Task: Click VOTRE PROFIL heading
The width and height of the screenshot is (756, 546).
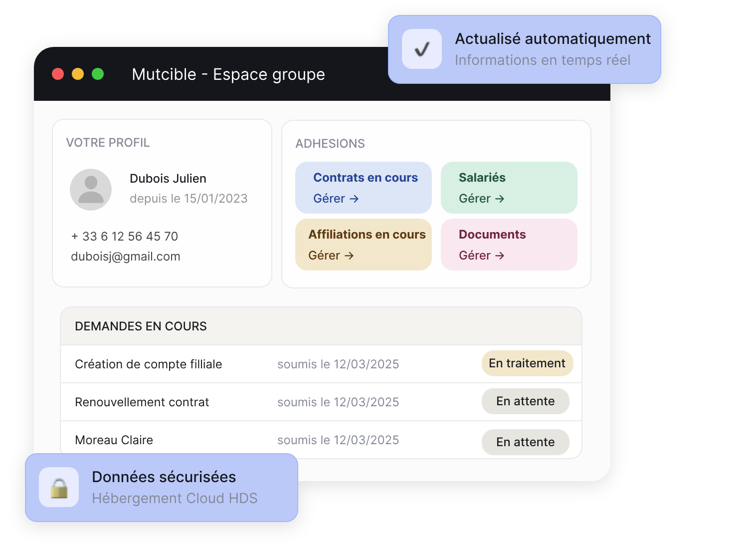Action: 108,143
